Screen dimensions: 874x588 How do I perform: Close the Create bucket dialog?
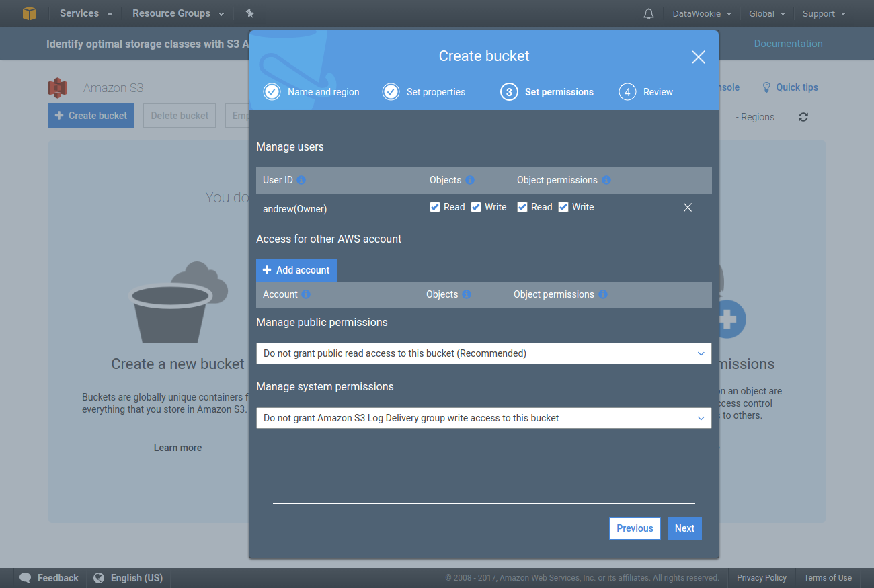coord(698,57)
